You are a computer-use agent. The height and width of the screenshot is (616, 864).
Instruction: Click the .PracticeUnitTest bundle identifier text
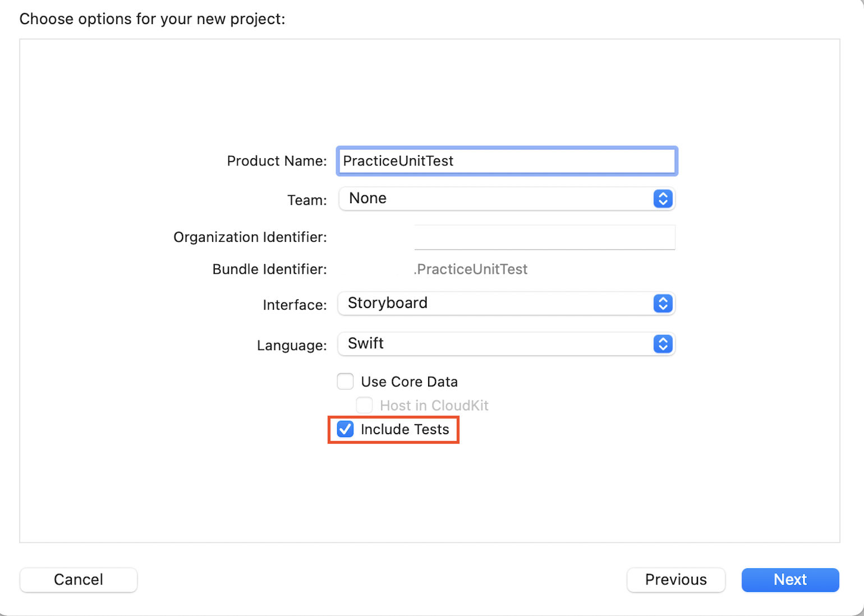(471, 269)
